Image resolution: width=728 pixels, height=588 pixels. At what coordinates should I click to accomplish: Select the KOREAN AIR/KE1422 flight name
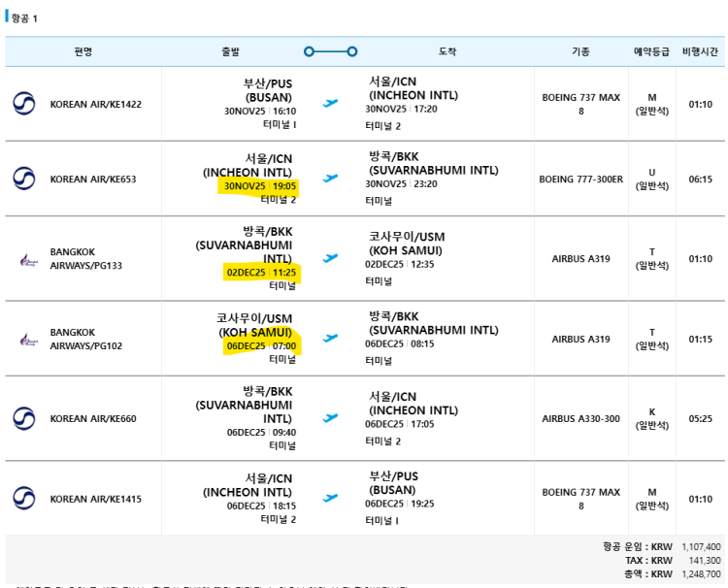pos(96,105)
